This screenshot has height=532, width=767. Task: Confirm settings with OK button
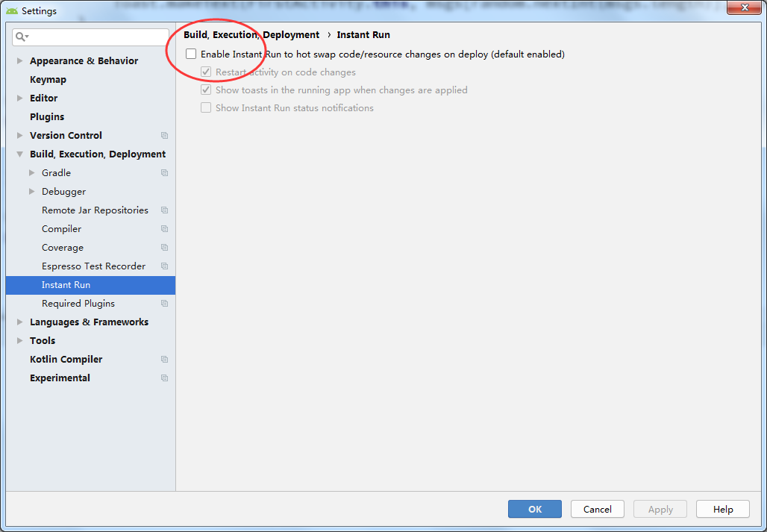(535, 509)
